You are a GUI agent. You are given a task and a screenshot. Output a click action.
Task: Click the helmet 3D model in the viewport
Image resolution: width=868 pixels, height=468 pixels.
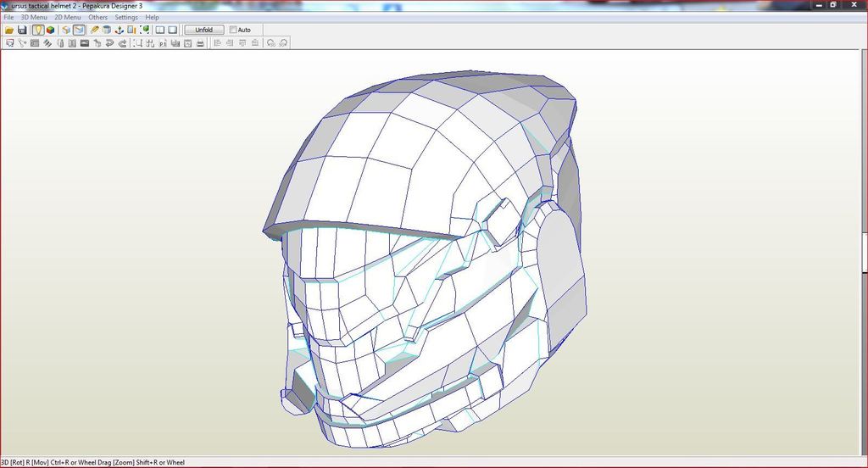[426, 260]
